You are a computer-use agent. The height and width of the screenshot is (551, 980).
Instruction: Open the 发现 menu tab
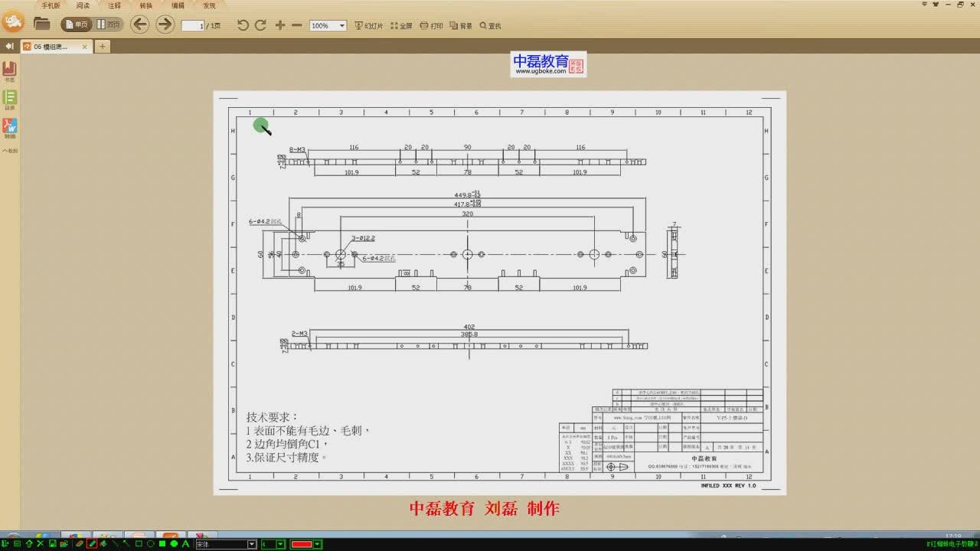click(x=209, y=5)
